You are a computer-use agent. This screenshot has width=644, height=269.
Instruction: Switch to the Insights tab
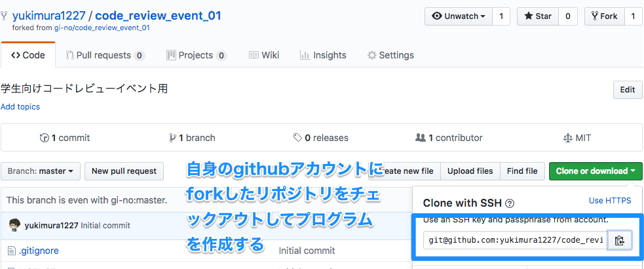[x=323, y=55]
